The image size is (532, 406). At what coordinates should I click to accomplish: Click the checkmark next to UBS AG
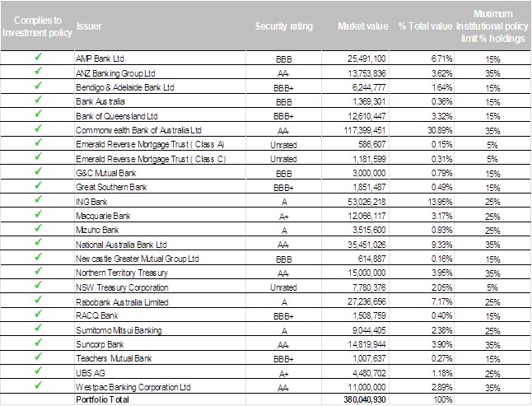[x=38, y=371]
